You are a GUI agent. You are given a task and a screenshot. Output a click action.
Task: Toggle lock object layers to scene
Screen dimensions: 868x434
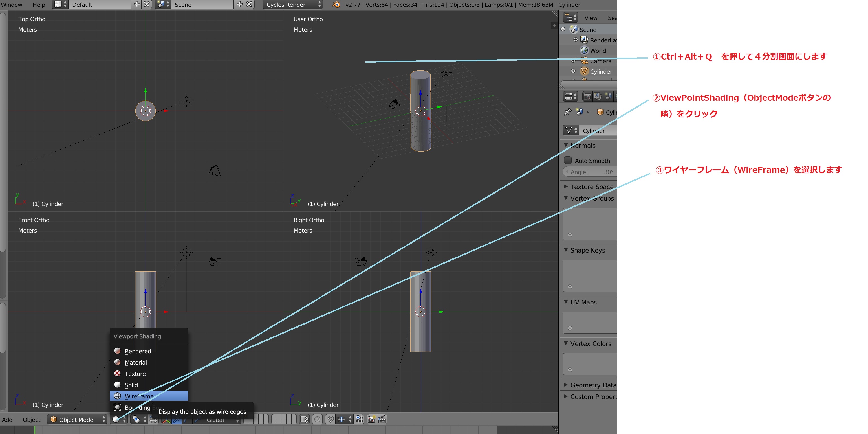[304, 419]
